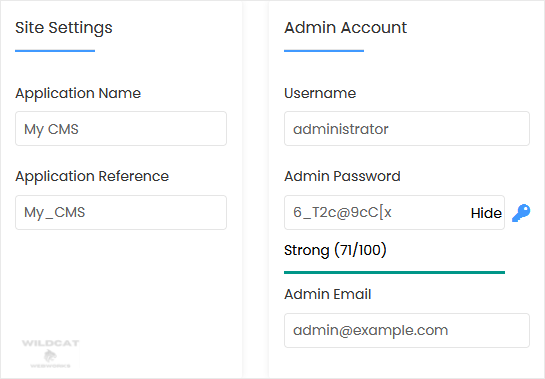This screenshot has width=545, height=379.
Task: Click the Admin Email label
Action: (x=328, y=294)
